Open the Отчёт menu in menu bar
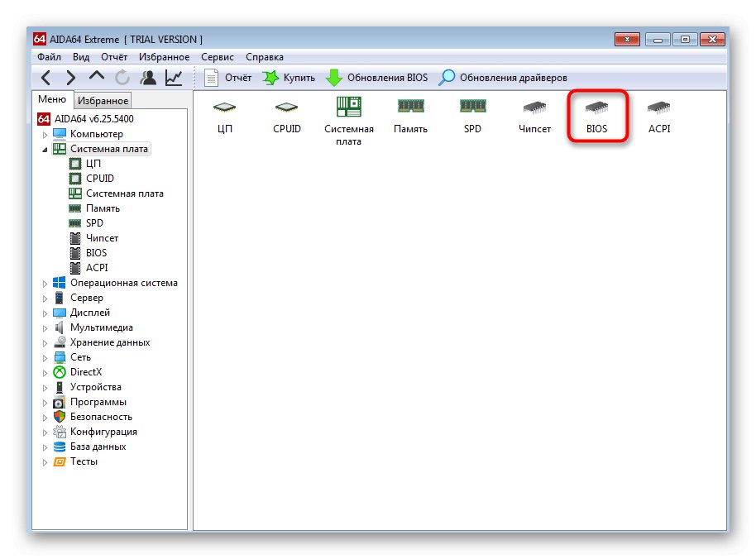 114,57
